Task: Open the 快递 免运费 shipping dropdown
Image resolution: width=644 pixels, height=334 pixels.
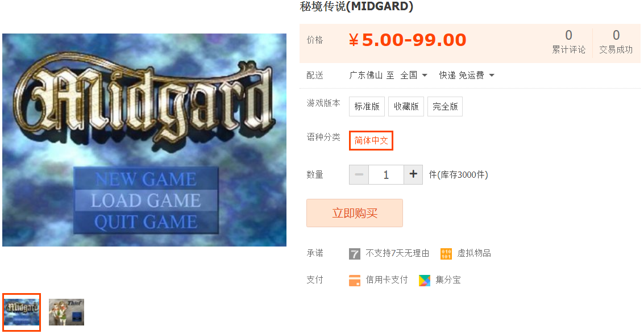Action: click(467, 75)
